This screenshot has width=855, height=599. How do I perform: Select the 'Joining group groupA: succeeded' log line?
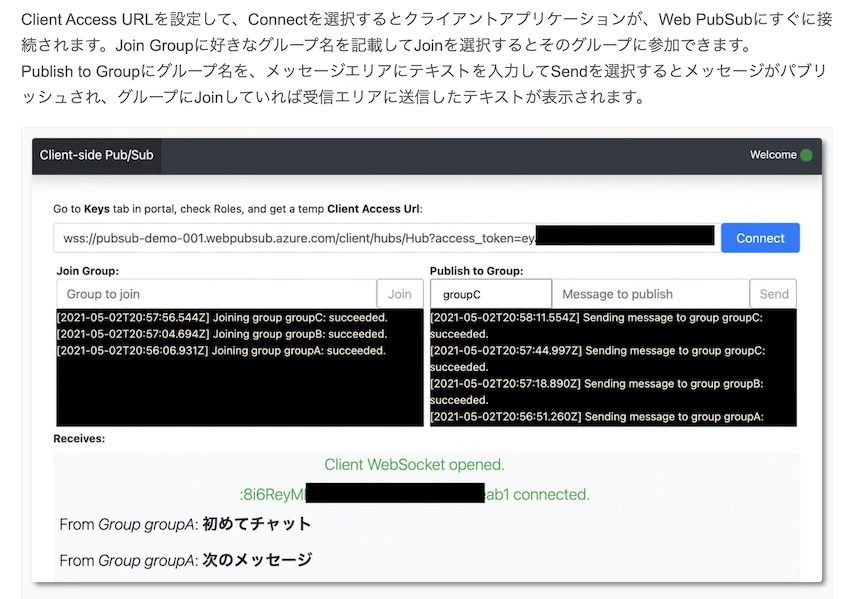221,350
